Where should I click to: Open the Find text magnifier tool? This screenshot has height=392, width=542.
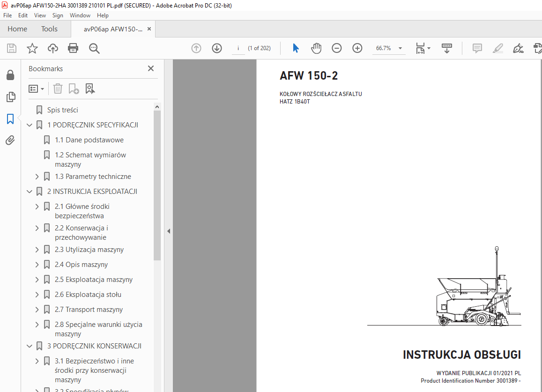94,48
